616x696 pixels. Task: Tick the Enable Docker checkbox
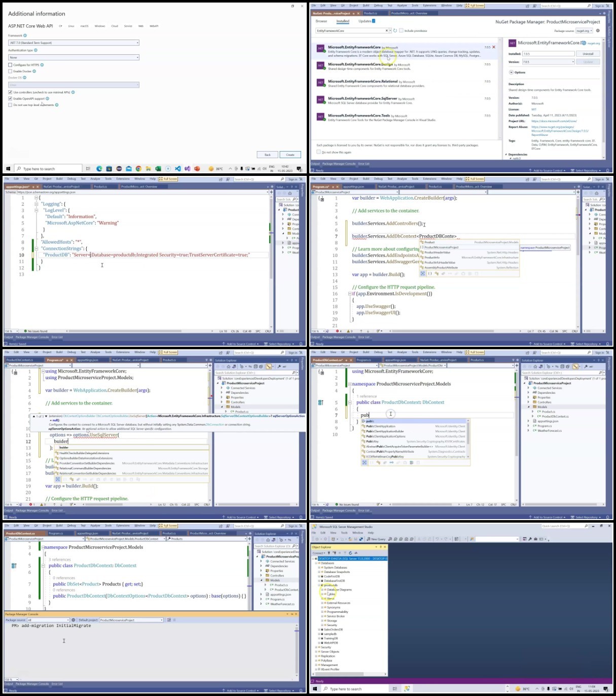coord(10,71)
